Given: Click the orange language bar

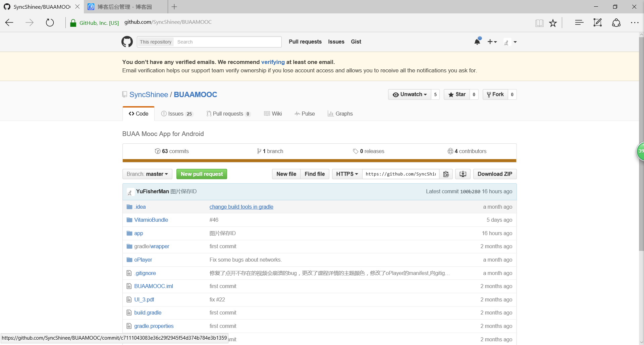Looking at the screenshot, I should (319, 161).
